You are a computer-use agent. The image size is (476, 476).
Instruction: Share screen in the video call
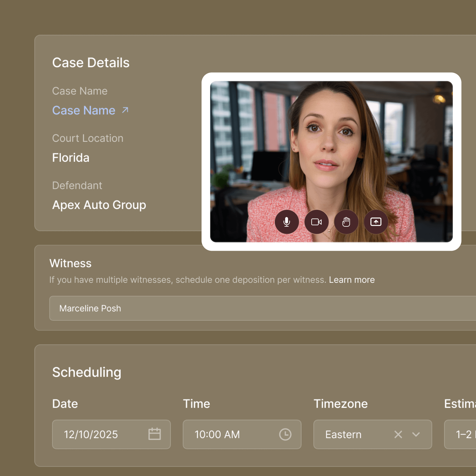(x=376, y=222)
